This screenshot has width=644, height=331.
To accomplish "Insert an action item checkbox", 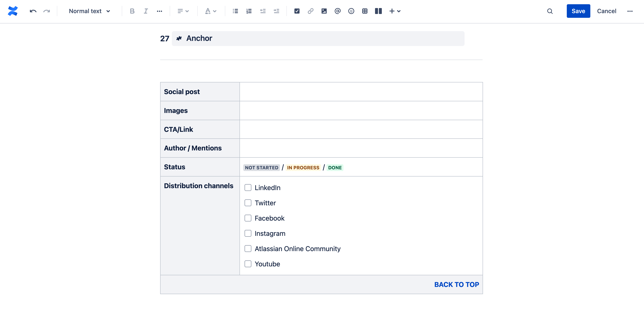I will click(x=297, y=11).
